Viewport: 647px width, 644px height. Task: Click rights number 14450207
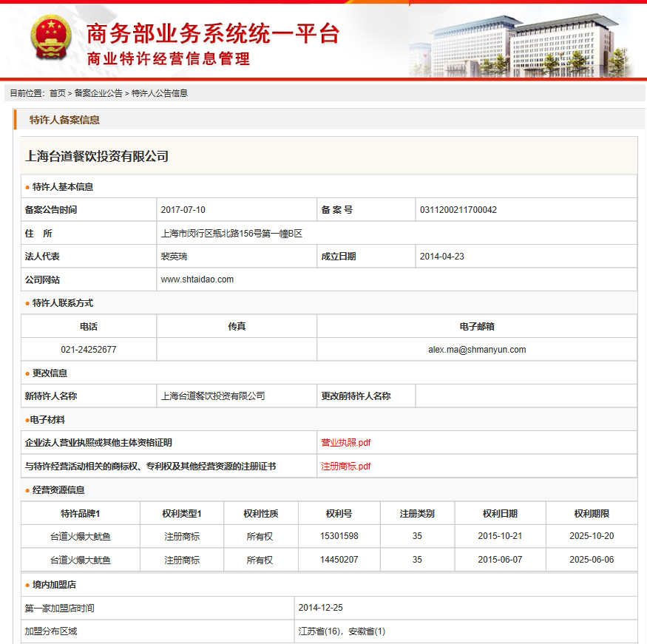[339, 560]
